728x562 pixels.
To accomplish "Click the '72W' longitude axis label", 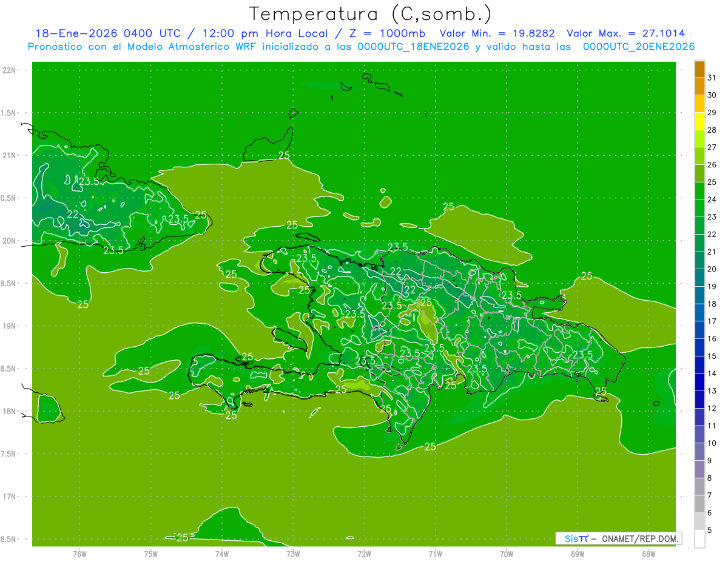I will coord(364,554).
